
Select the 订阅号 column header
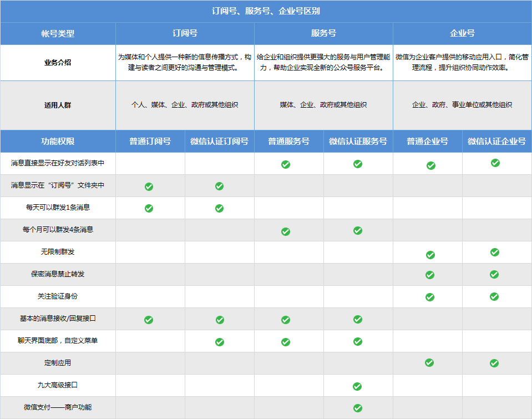[185, 33]
